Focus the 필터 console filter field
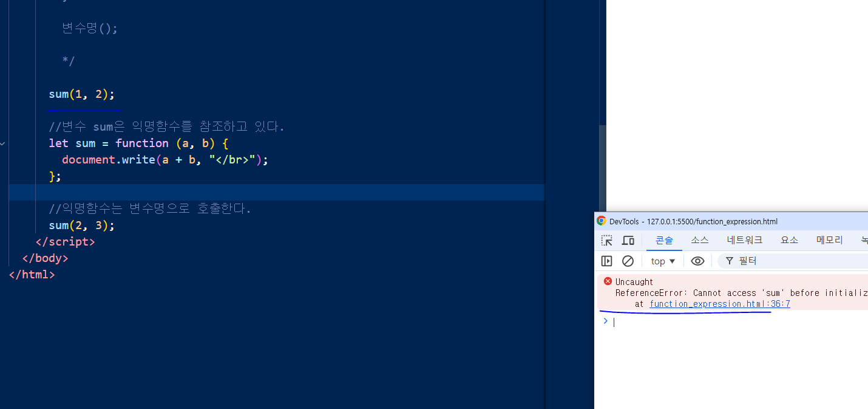Image resolution: width=868 pixels, height=409 pixels. pyautogui.click(x=793, y=261)
